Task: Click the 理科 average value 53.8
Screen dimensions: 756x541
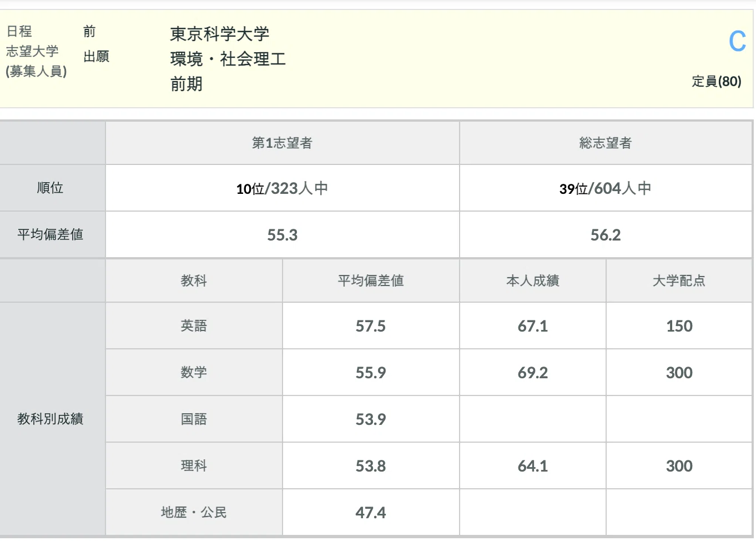Action: [x=371, y=467]
